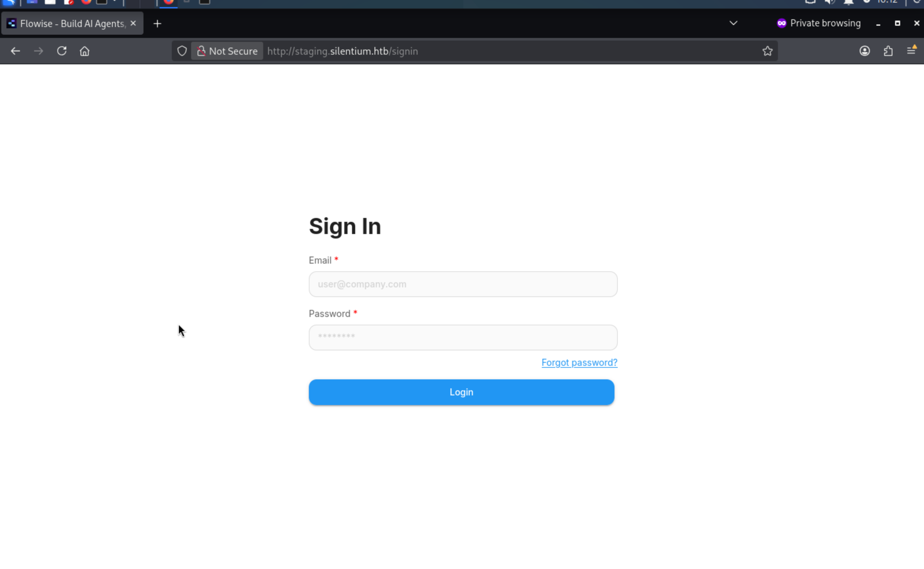This screenshot has width=924, height=569.
Task: Close the Flowise tab
Action: click(133, 23)
